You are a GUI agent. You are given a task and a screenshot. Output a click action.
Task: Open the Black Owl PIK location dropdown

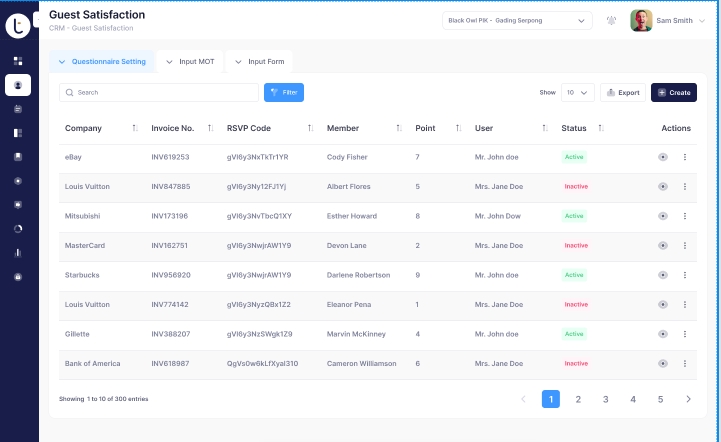point(517,21)
